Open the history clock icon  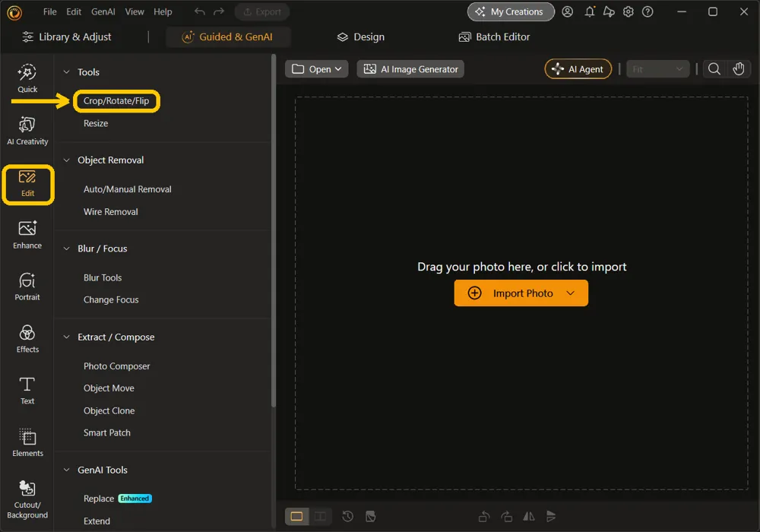tap(347, 517)
